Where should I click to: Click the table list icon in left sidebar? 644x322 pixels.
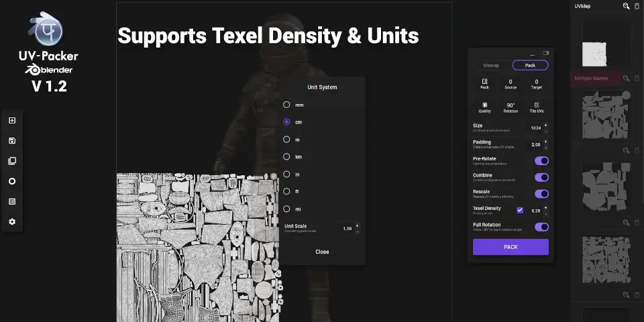click(12, 201)
